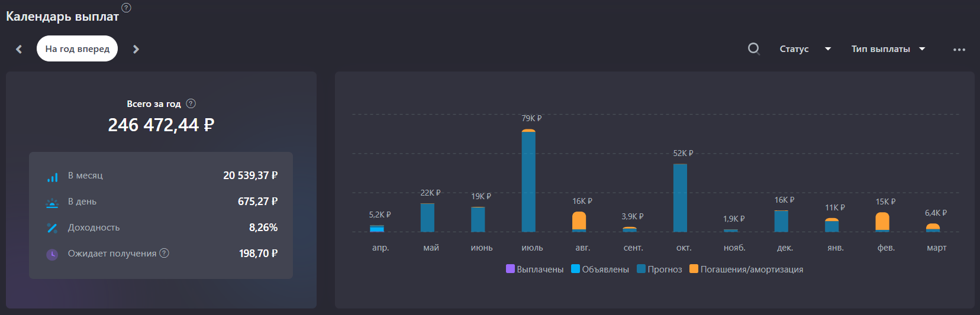Click the percent icon next to Доходность

point(52,228)
